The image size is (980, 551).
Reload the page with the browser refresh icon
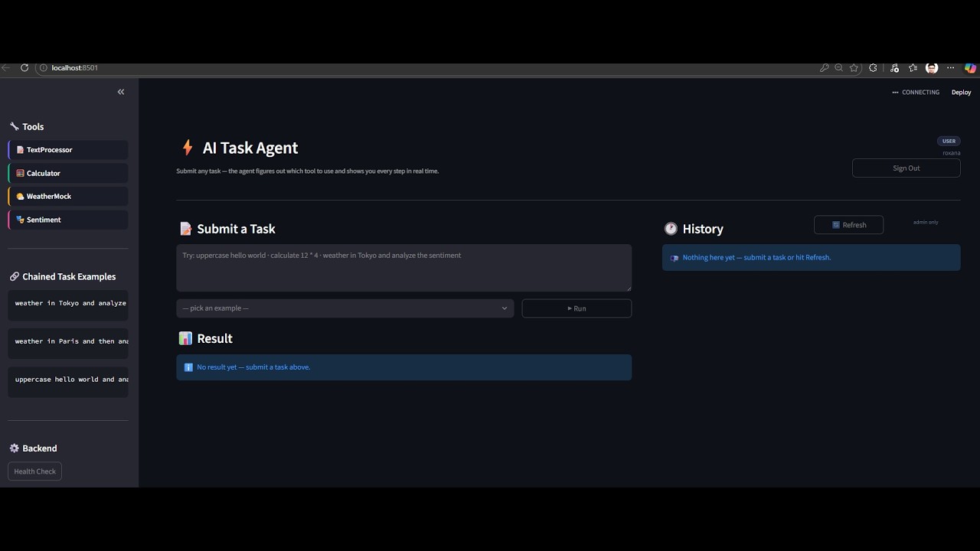(24, 68)
